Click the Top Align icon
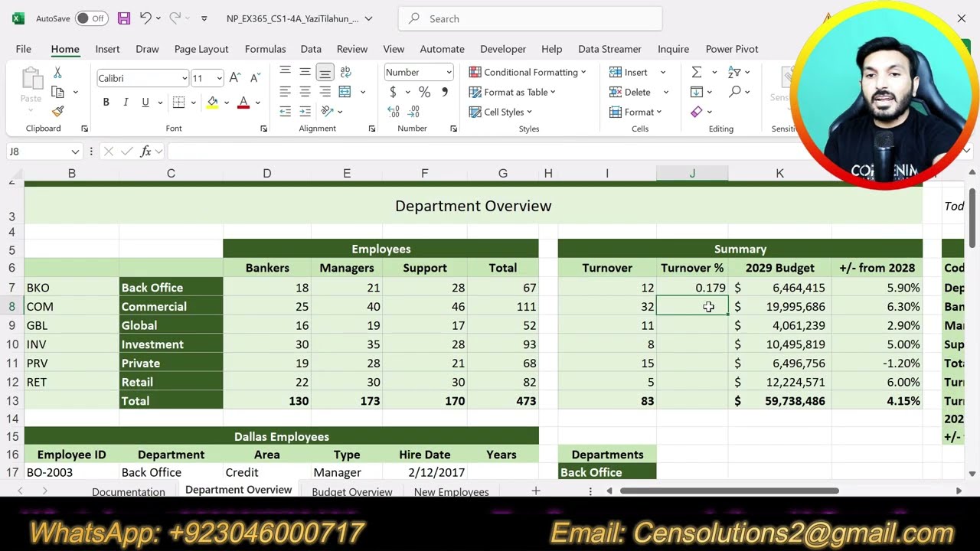The image size is (980, 551). pyautogui.click(x=285, y=72)
